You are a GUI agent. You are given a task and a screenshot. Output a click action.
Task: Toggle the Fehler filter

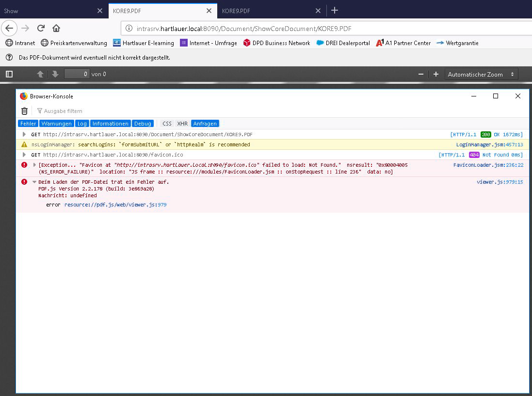coord(28,124)
